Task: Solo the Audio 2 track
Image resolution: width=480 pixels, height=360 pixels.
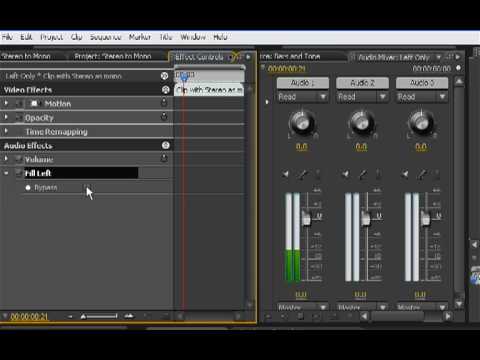Action: [362, 174]
